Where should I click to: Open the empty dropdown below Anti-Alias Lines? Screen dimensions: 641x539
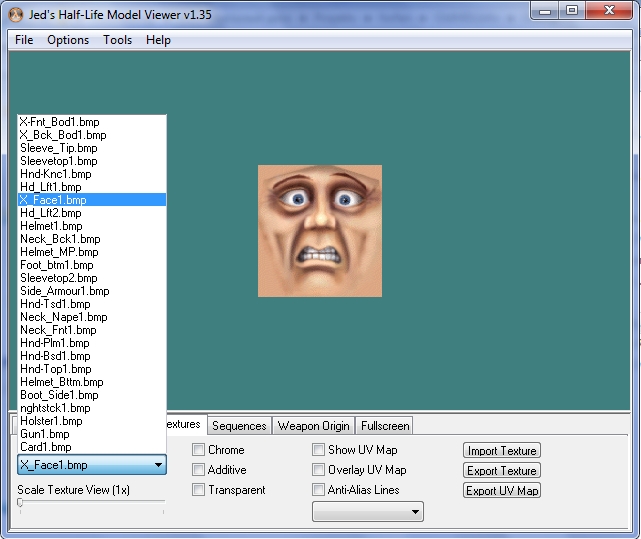(368, 512)
